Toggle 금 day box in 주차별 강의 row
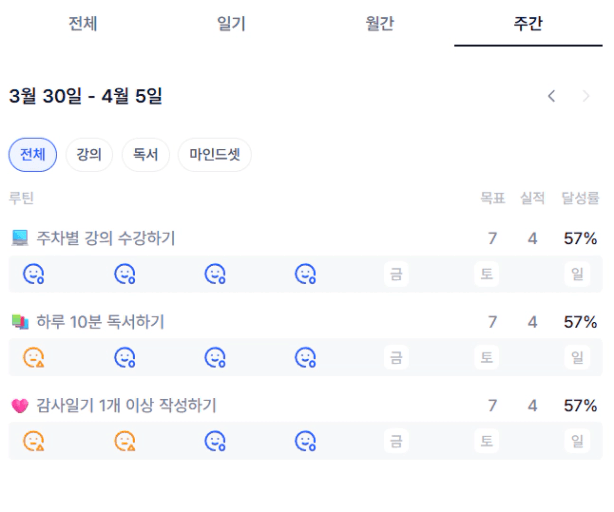Viewport: 614px width, 512px height. click(396, 274)
